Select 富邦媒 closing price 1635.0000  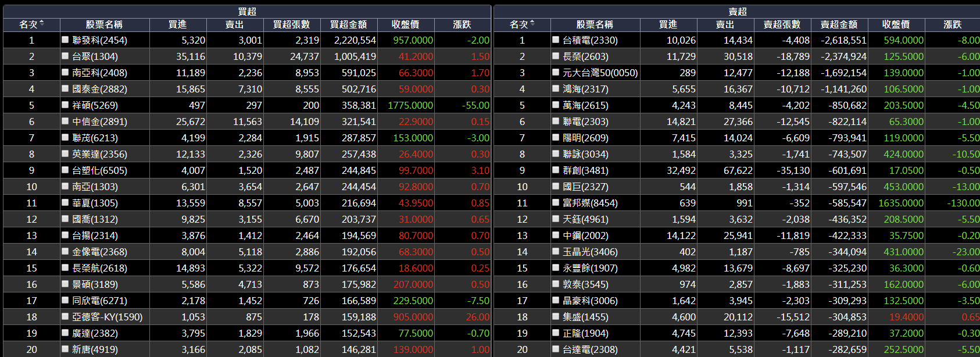pos(901,203)
